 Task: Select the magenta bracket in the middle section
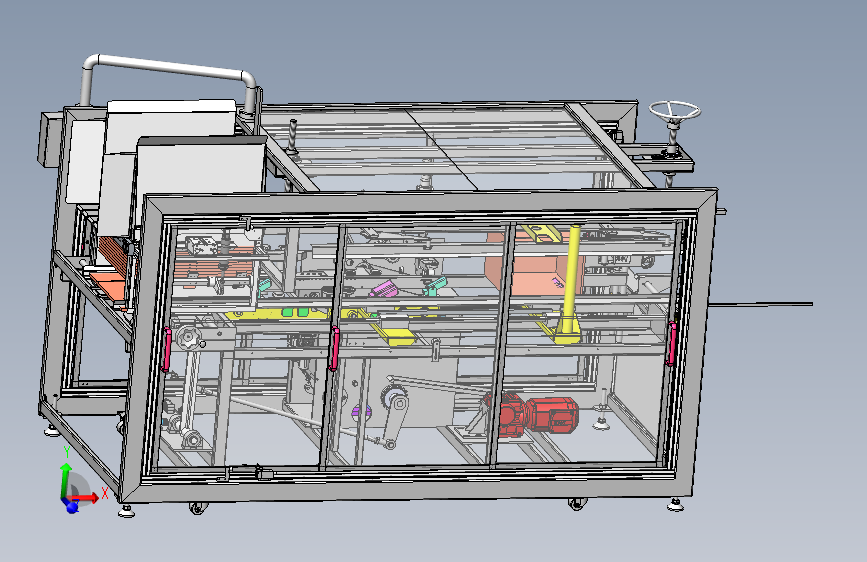[x=384, y=289]
